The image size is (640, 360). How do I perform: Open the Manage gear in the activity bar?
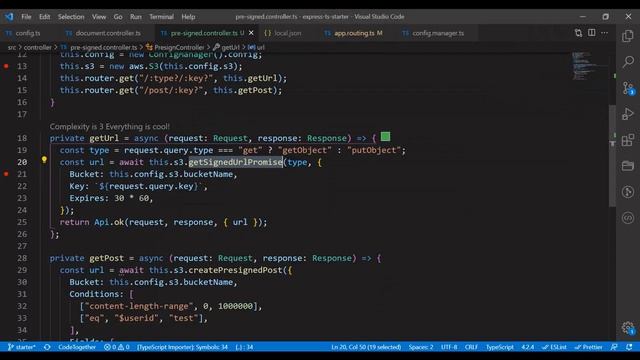[x=628, y=328]
